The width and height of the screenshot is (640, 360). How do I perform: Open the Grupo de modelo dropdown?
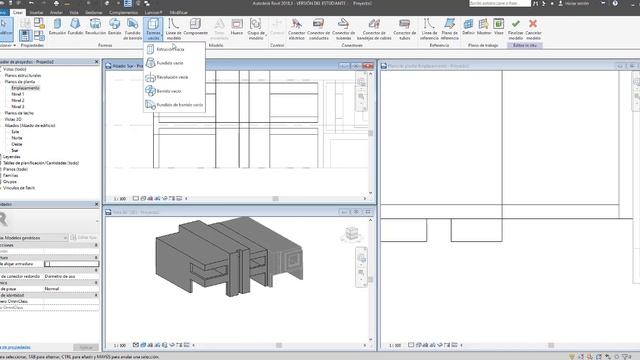pyautogui.click(x=256, y=29)
